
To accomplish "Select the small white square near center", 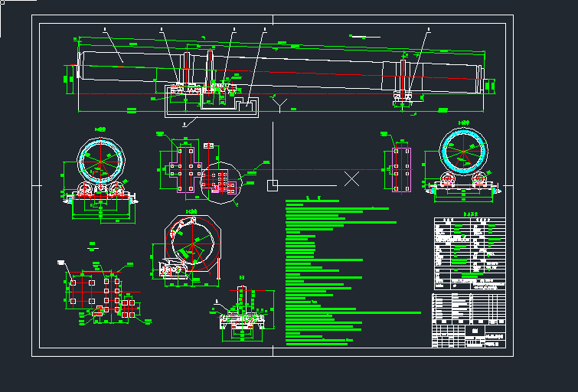I will tap(272, 185).
